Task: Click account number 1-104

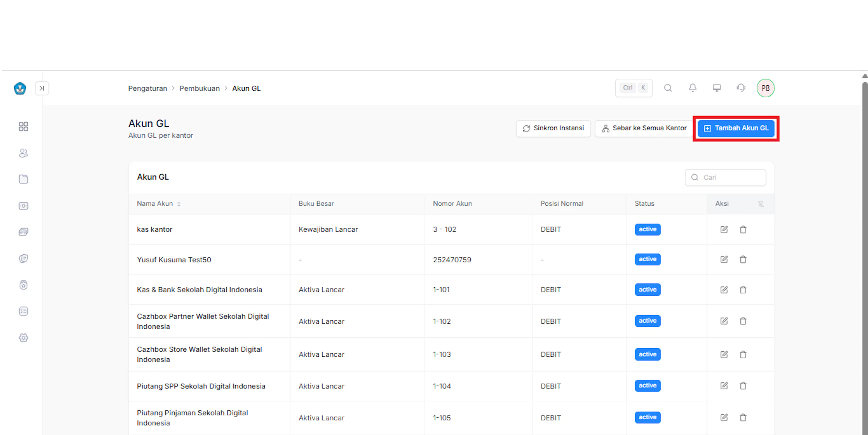Action: (442, 386)
